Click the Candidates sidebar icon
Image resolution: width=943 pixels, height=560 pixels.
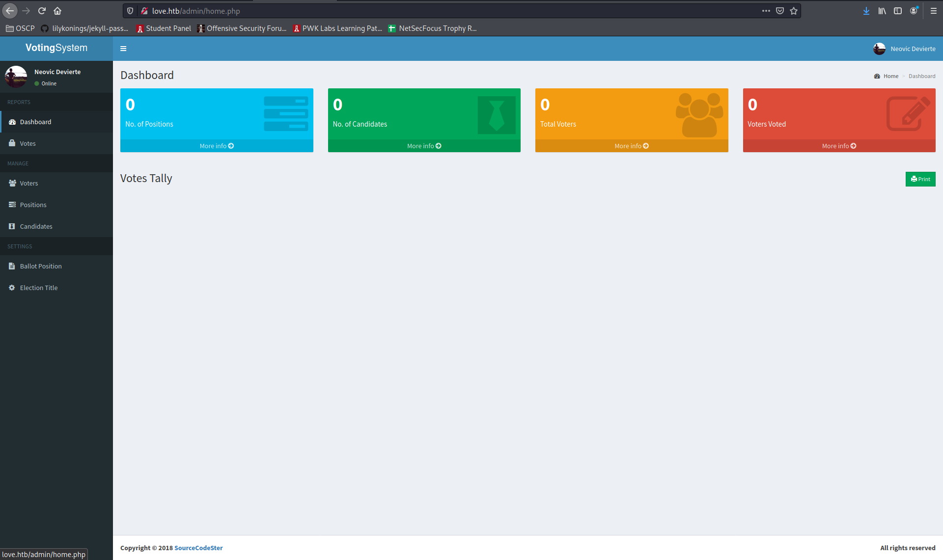(12, 226)
